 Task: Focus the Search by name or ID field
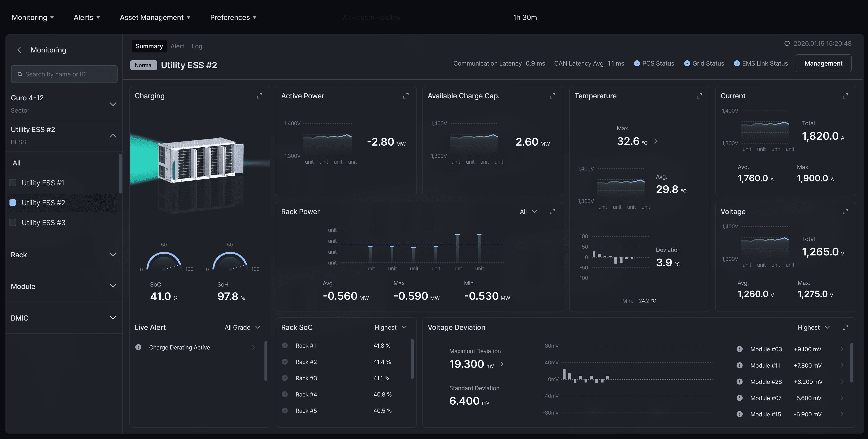(64, 74)
